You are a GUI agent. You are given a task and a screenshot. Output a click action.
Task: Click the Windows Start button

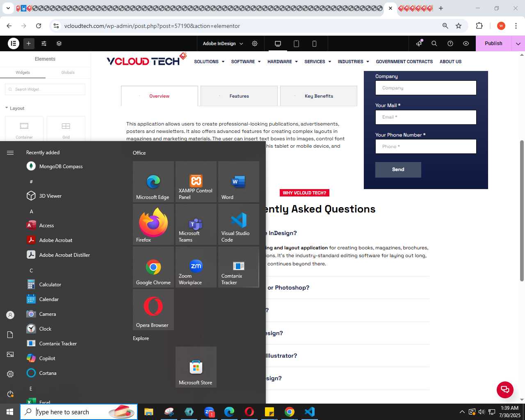10,412
